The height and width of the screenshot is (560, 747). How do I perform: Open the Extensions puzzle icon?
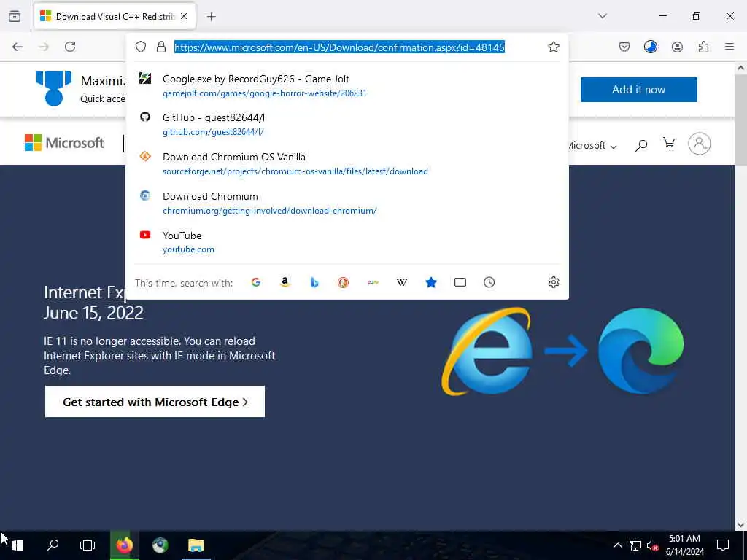pyautogui.click(x=703, y=47)
